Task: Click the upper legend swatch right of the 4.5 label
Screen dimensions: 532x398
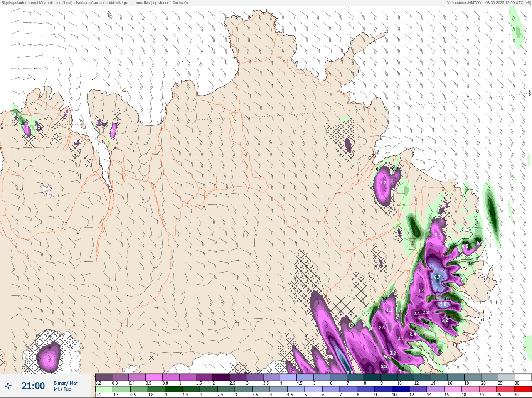Action: click(305, 377)
